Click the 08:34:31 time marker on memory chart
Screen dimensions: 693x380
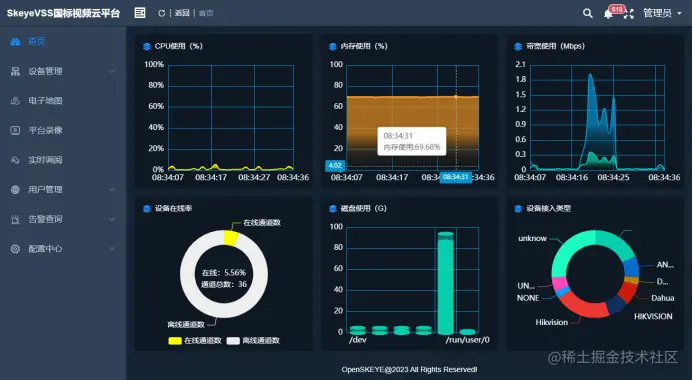coord(456,177)
